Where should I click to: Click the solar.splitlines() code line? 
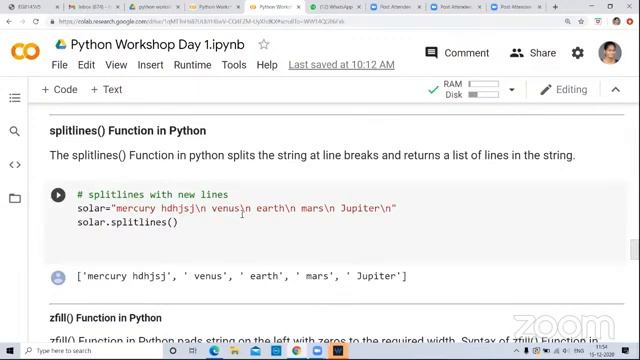(x=127, y=222)
